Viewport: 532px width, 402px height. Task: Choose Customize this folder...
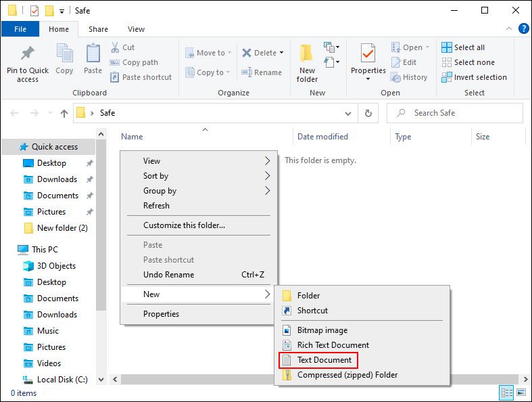199,225
